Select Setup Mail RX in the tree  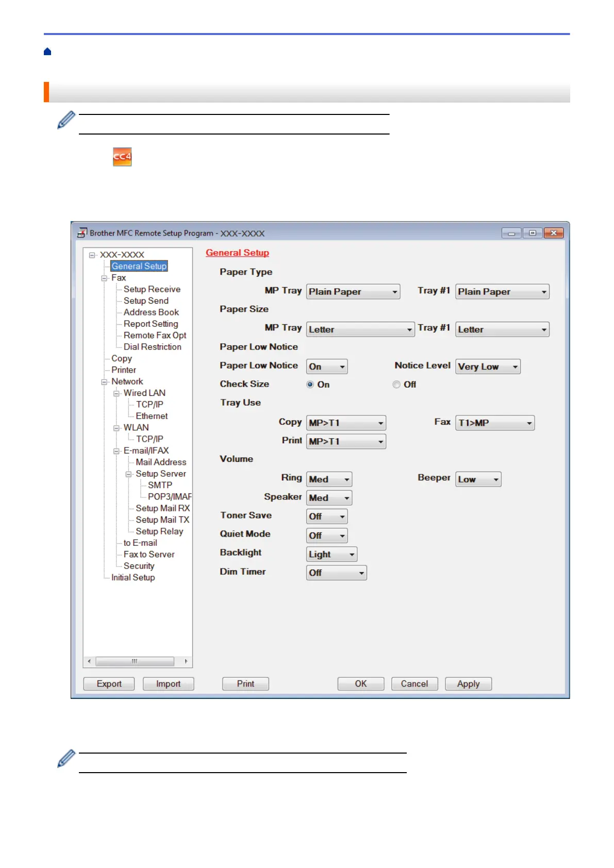click(x=163, y=508)
